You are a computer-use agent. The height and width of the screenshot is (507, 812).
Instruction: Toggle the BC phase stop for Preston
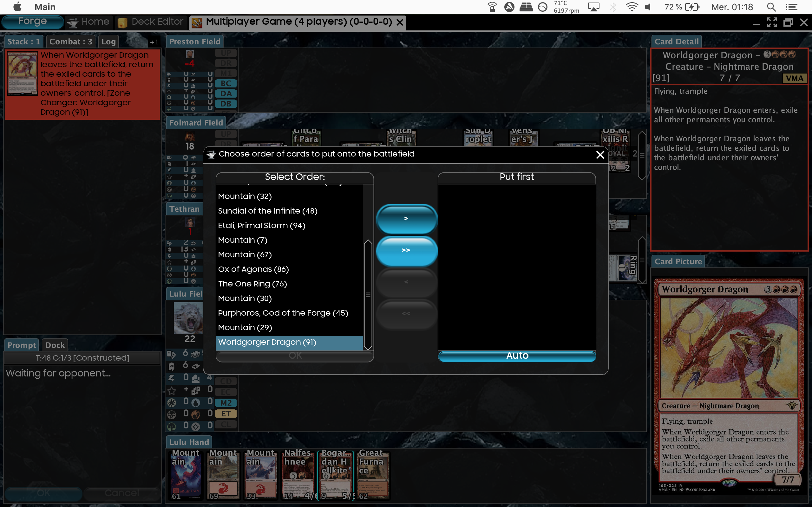click(226, 83)
